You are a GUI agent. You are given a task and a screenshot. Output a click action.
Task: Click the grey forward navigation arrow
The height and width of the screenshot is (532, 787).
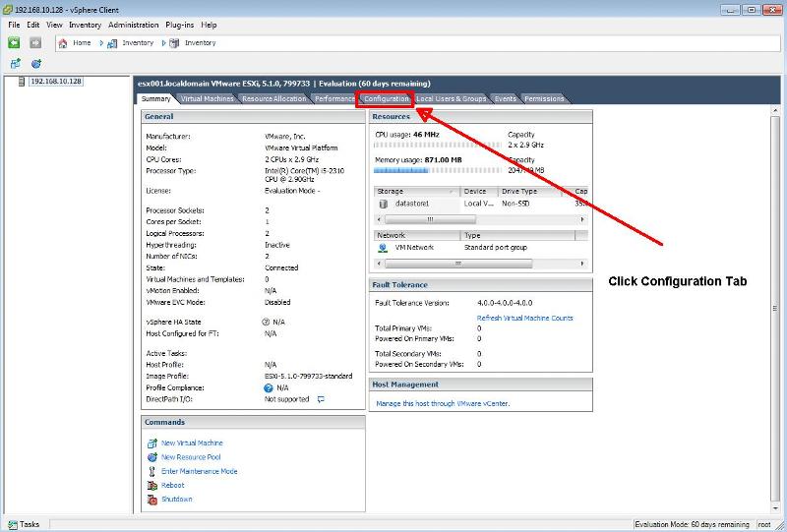point(35,42)
